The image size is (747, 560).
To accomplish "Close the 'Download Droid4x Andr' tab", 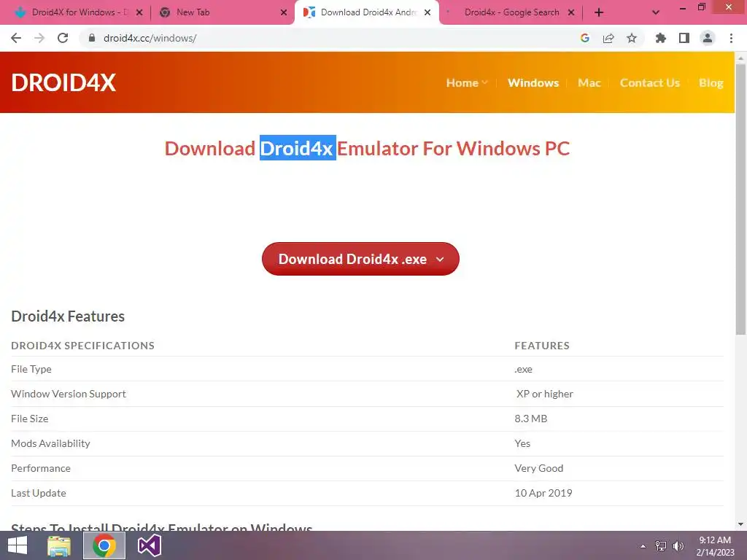I will [x=427, y=12].
